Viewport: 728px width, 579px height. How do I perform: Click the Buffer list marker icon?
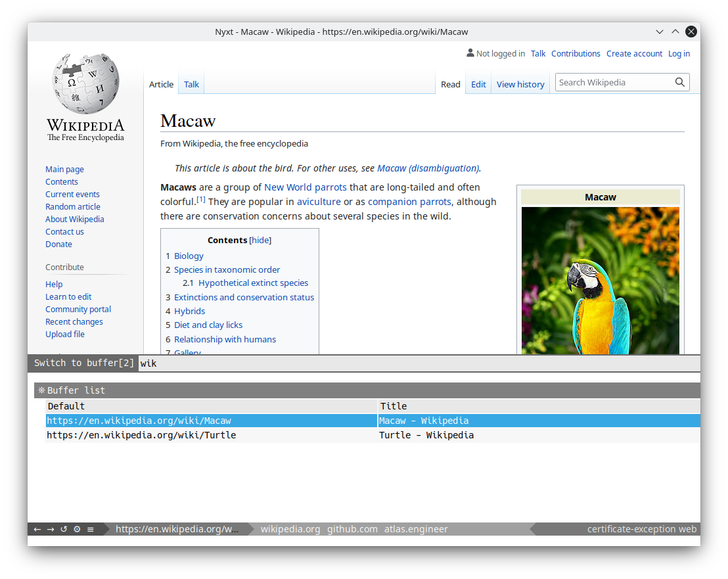click(41, 390)
